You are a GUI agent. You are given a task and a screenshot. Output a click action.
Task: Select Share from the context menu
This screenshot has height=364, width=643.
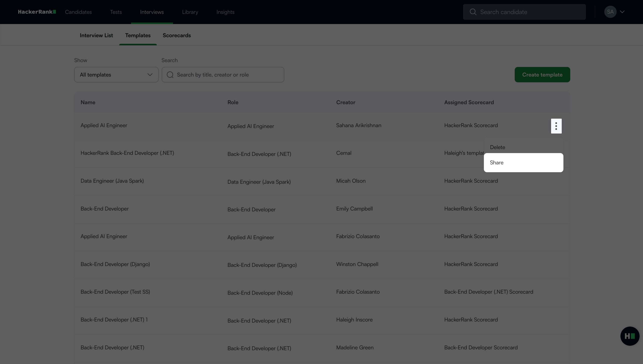523,163
